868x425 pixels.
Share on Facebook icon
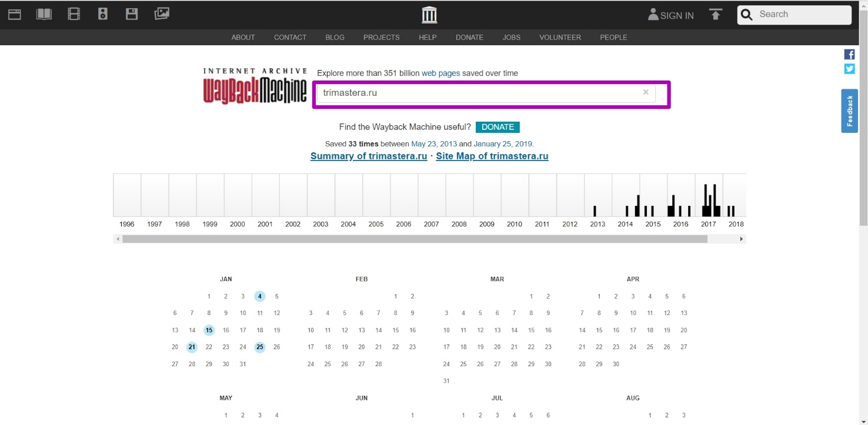click(x=849, y=55)
